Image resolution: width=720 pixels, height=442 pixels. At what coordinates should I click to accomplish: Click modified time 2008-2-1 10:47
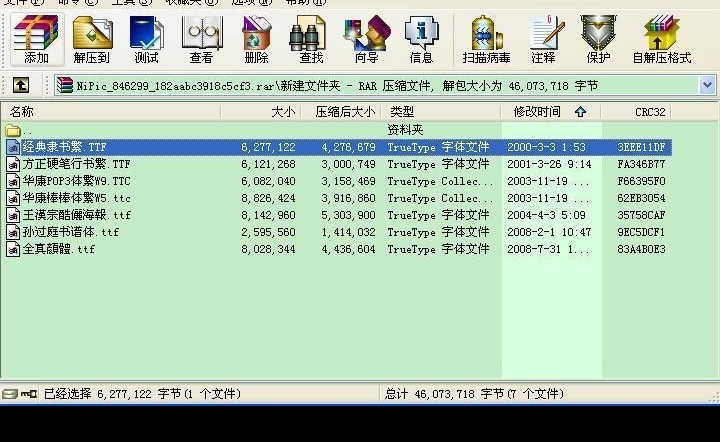tap(549, 232)
